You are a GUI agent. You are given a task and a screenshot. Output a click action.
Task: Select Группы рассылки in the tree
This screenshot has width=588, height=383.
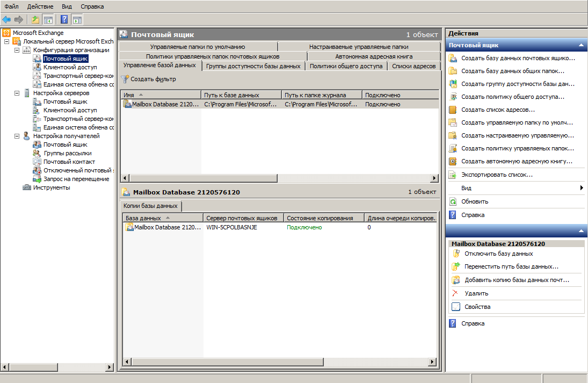[x=68, y=153]
